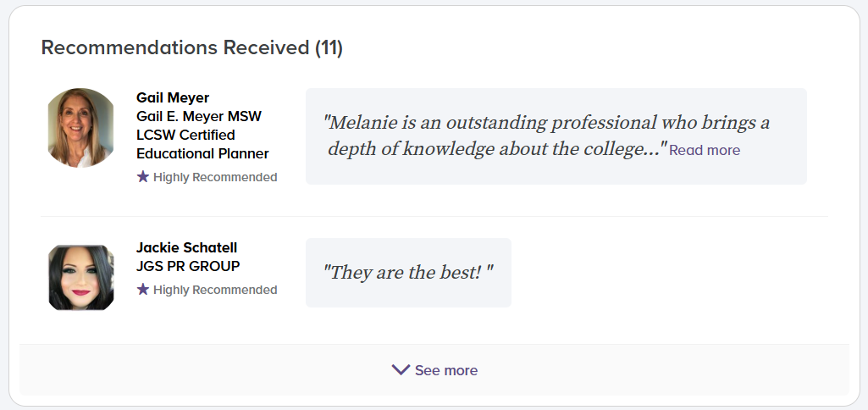Screen dimensions: 868x410
Task: Click the star icon beside Gail Meyer's rating
Action: [x=143, y=177]
